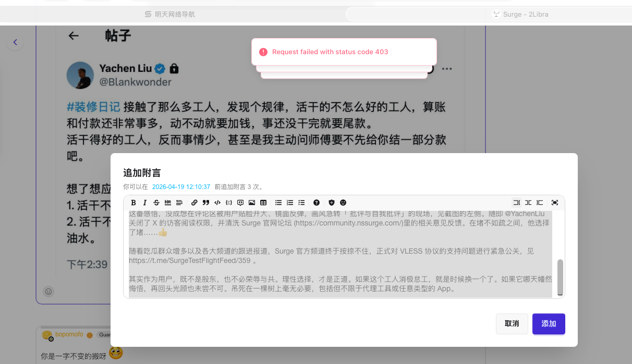Click the 添加 add button
The width and height of the screenshot is (632, 364).
(549, 324)
